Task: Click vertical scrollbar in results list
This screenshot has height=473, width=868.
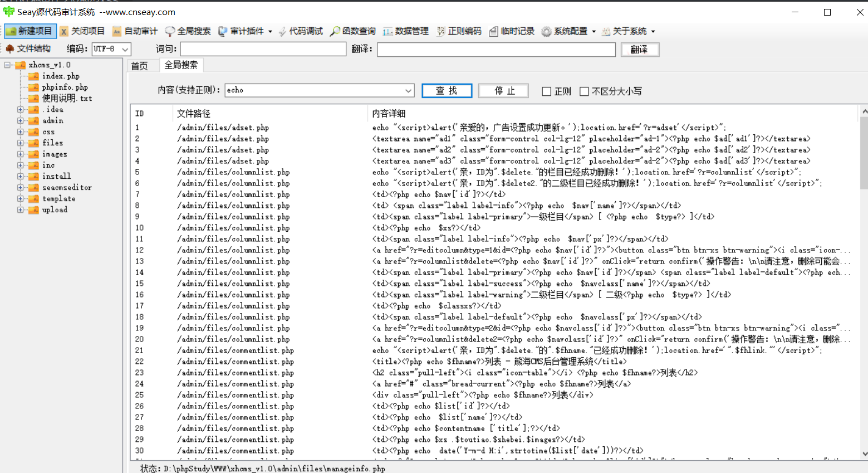Action: pos(864,153)
